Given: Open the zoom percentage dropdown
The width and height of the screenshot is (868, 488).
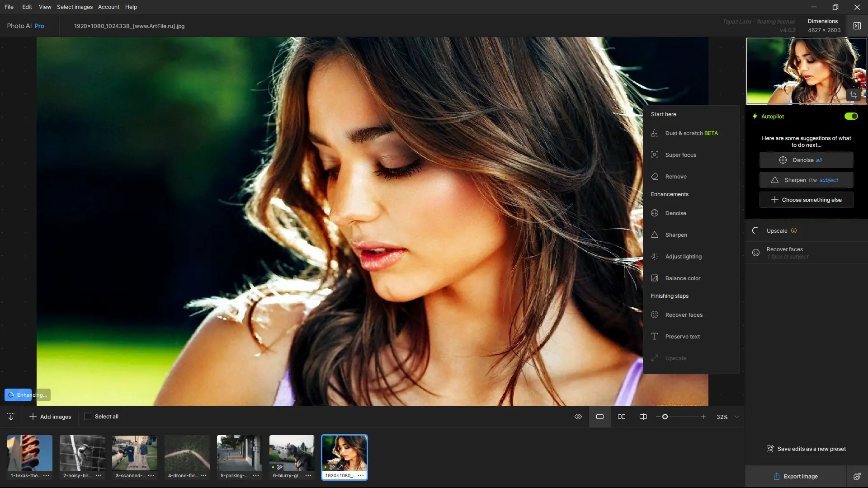Looking at the screenshot, I should click(x=737, y=417).
